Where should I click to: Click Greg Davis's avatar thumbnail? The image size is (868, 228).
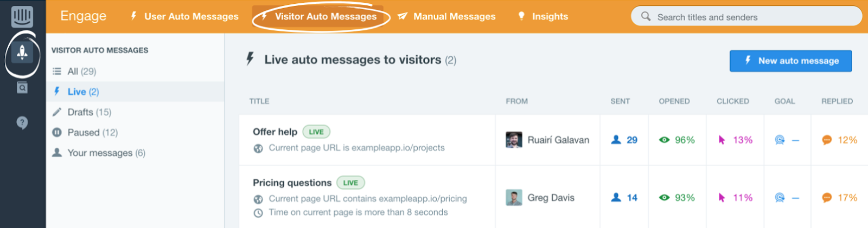coord(514,198)
